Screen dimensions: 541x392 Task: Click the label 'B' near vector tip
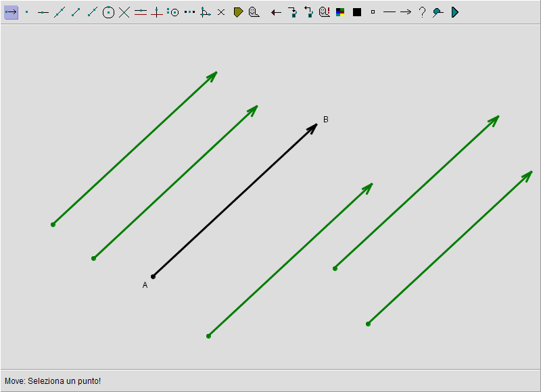click(326, 119)
